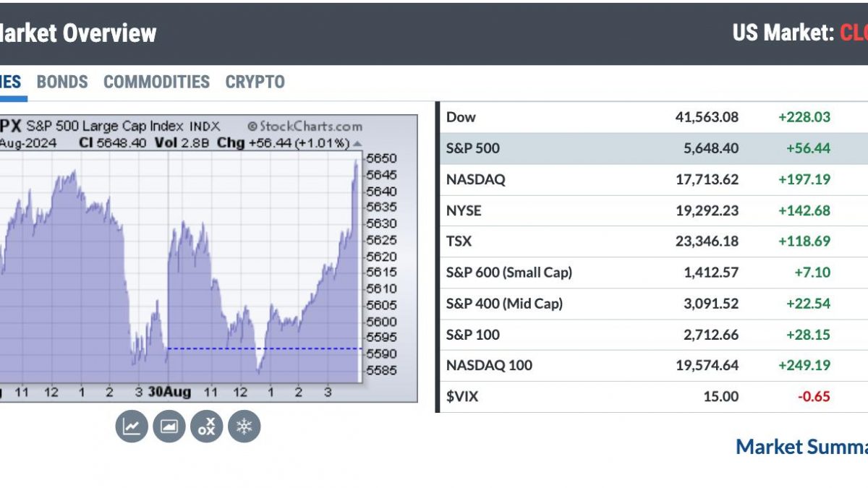The image size is (868, 488).
Task: Click the NASDAQ 100 change +249.19
Action: 804,366
